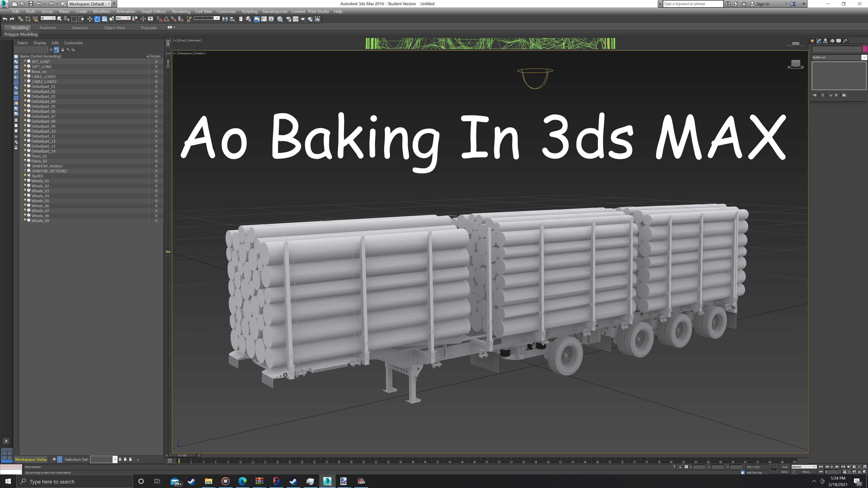This screenshot has height=488, width=868.
Task: Click the Sign In link
Action: coord(762,4)
